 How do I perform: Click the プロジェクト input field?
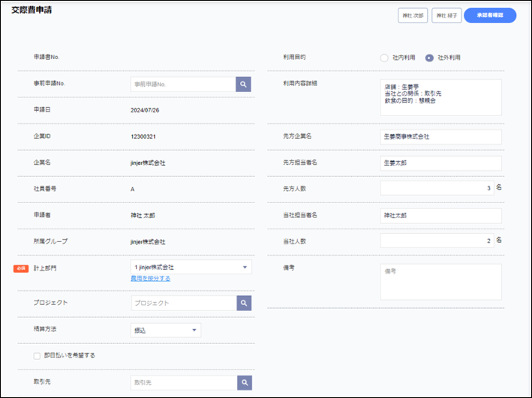tap(182, 303)
